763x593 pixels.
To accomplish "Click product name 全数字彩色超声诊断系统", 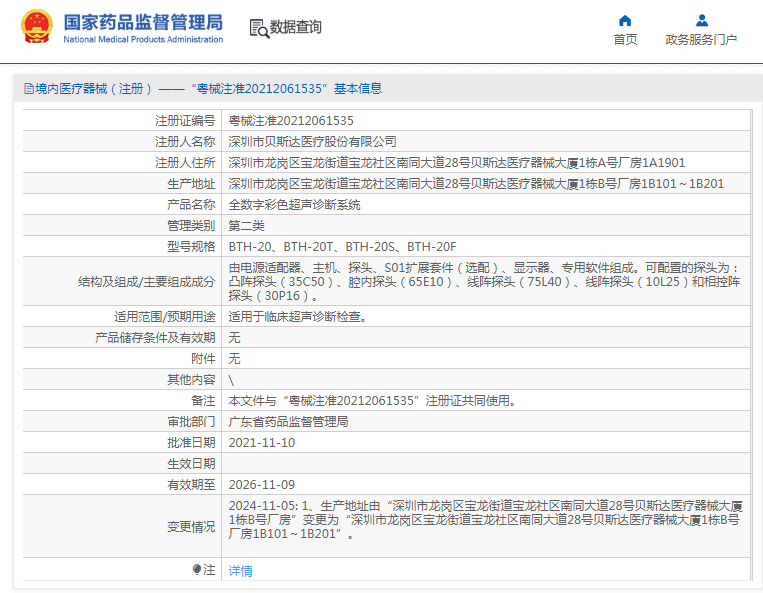I will (294, 204).
